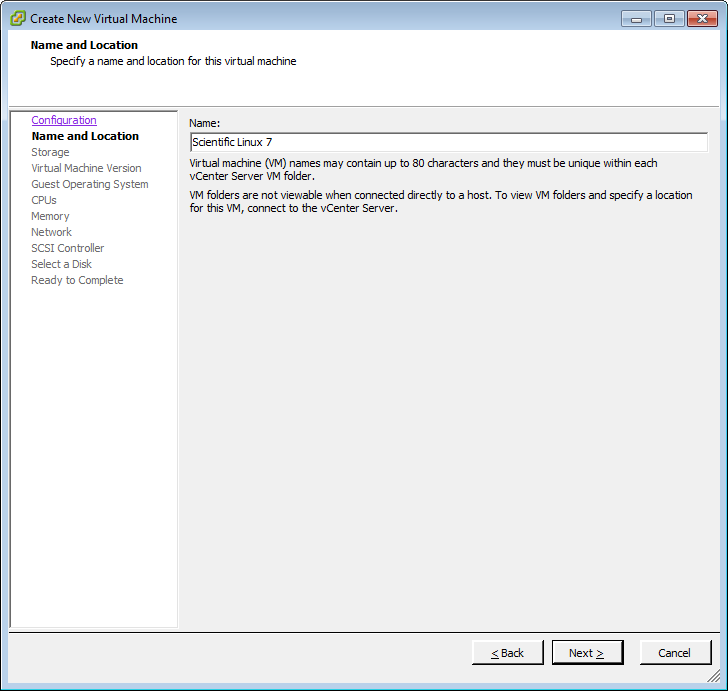The width and height of the screenshot is (728, 691).
Task: Click into the Name text field
Action: (449, 142)
